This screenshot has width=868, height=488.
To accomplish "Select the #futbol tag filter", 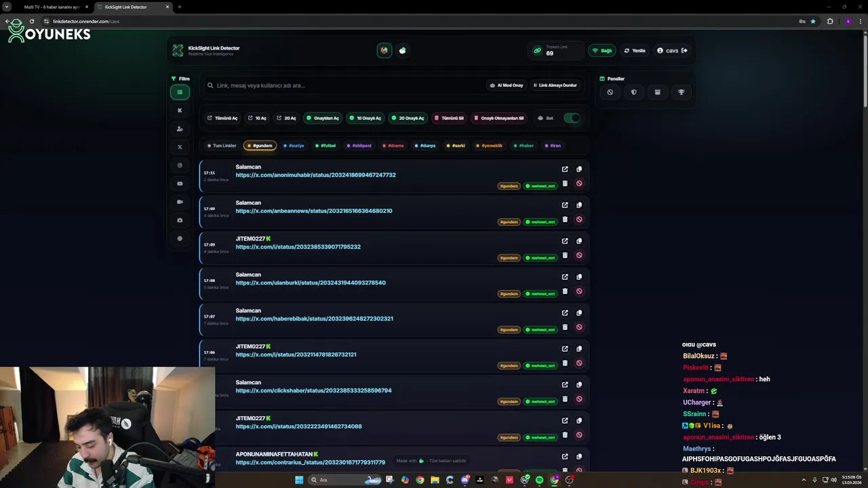I will coord(325,146).
